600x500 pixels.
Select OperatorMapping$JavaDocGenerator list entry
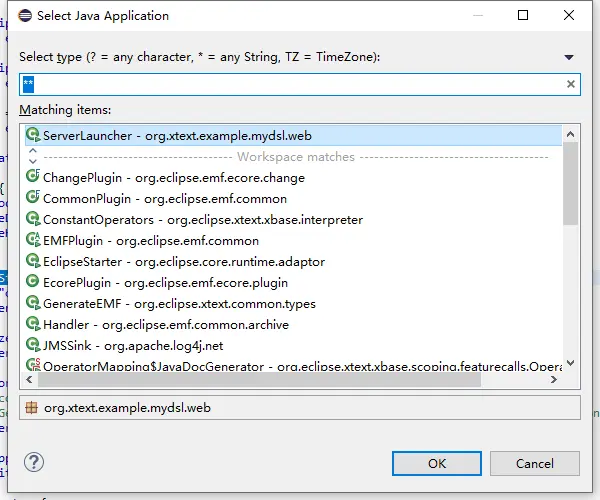(293, 366)
